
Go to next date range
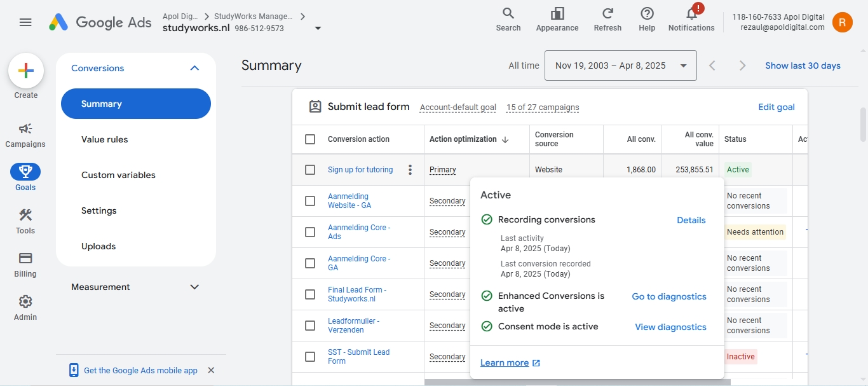pos(742,65)
